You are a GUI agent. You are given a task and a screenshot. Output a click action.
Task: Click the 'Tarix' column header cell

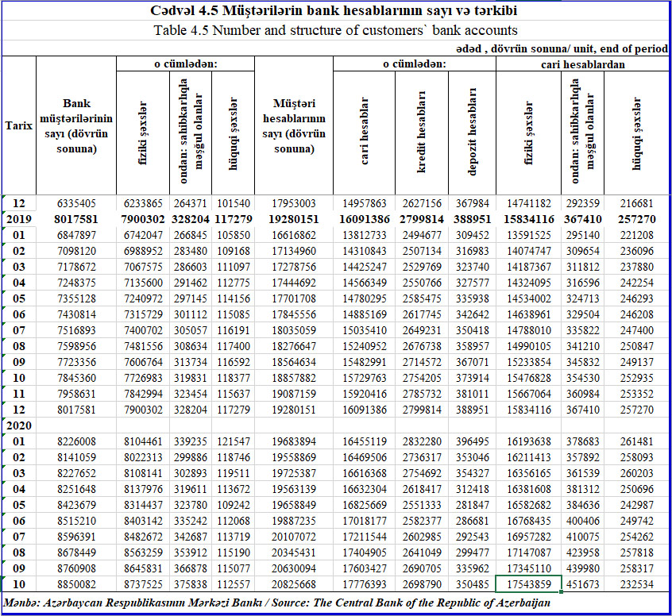18,125
